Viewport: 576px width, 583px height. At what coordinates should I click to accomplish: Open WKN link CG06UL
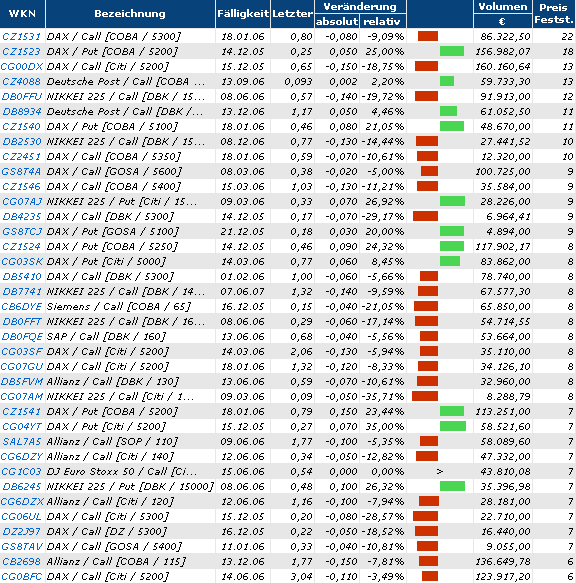coord(22,516)
